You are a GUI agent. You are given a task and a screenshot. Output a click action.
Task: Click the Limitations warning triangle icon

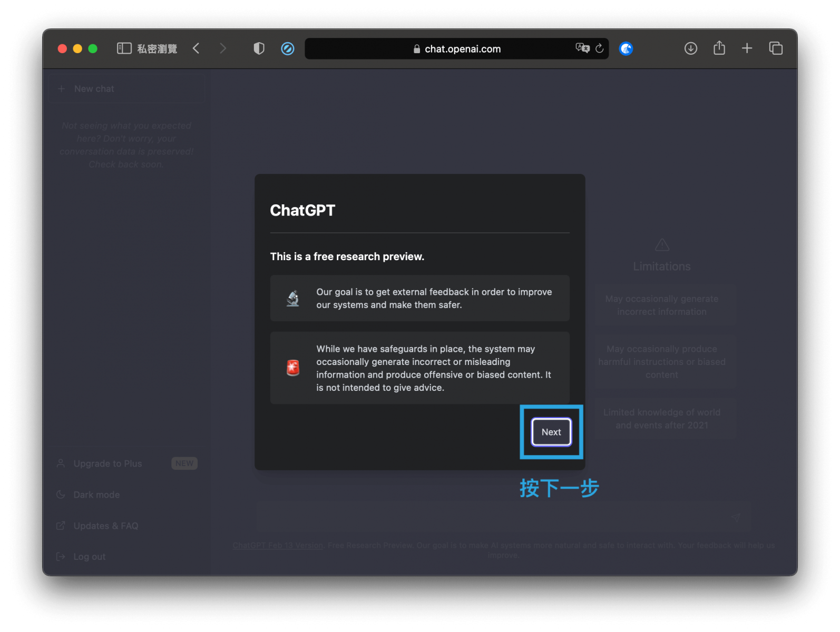(662, 245)
